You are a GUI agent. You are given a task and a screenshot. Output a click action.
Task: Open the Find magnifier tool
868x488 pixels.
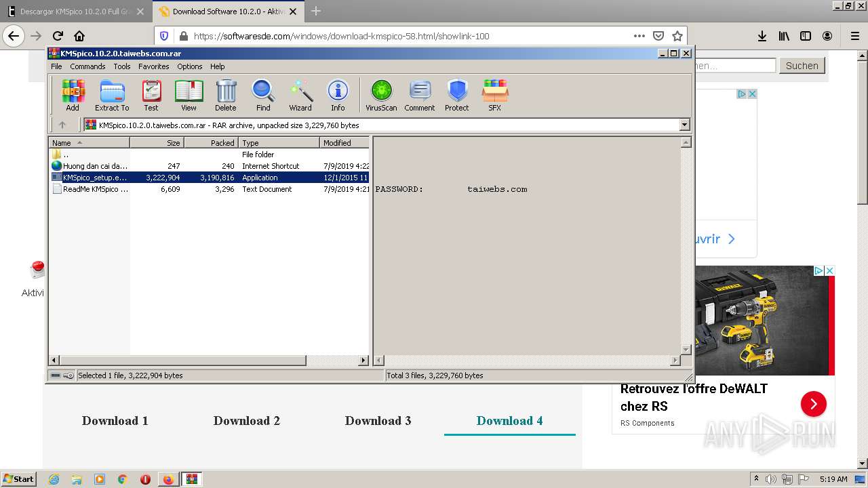(x=263, y=95)
